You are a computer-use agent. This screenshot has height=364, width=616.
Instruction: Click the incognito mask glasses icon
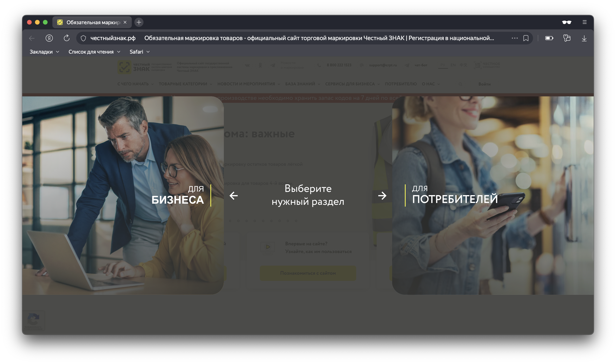click(x=566, y=22)
